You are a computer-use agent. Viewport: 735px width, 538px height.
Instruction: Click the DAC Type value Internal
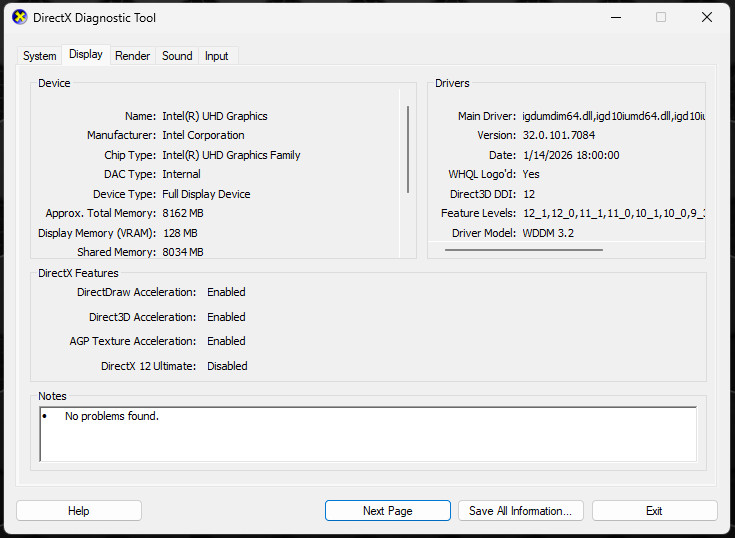tap(181, 174)
